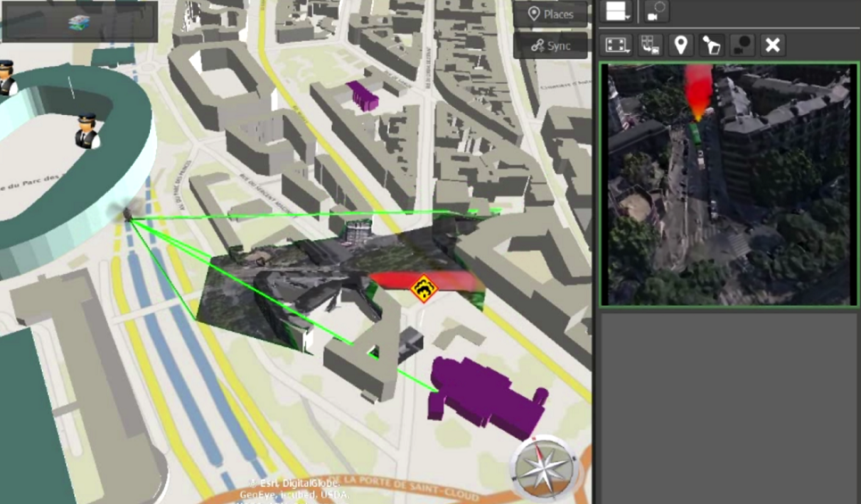Open the panel layout split dropdown
861x504 pixels.
(617, 12)
